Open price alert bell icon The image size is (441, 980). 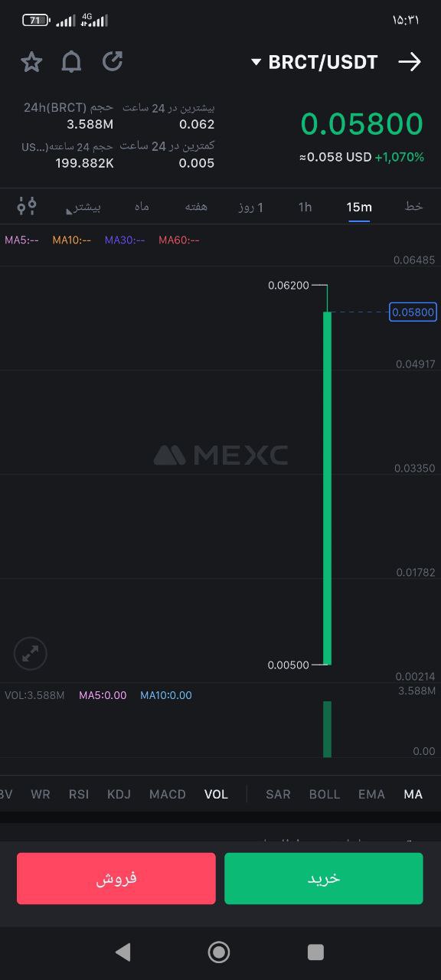point(71,62)
